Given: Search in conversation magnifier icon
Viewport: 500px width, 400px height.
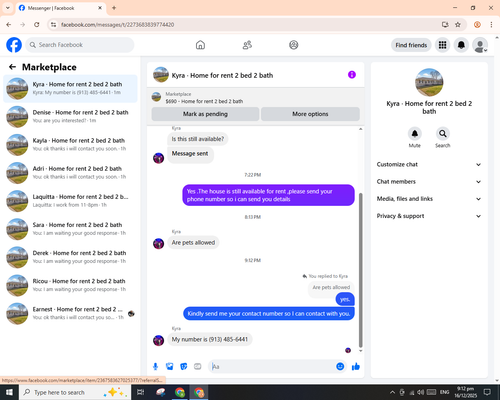Looking at the screenshot, I should [x=443, y=134].
